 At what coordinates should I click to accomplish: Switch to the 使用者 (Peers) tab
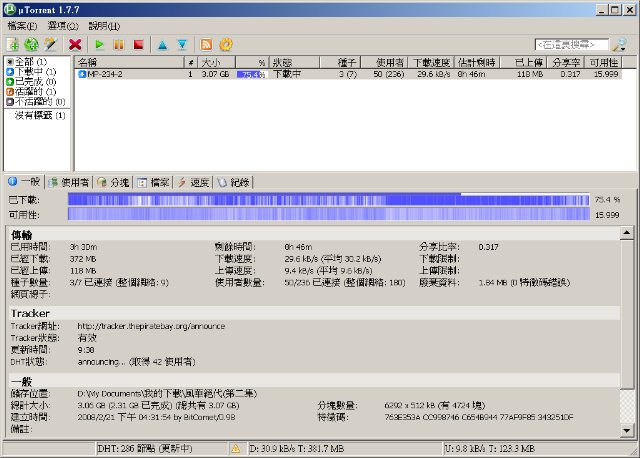coord(69,182)
